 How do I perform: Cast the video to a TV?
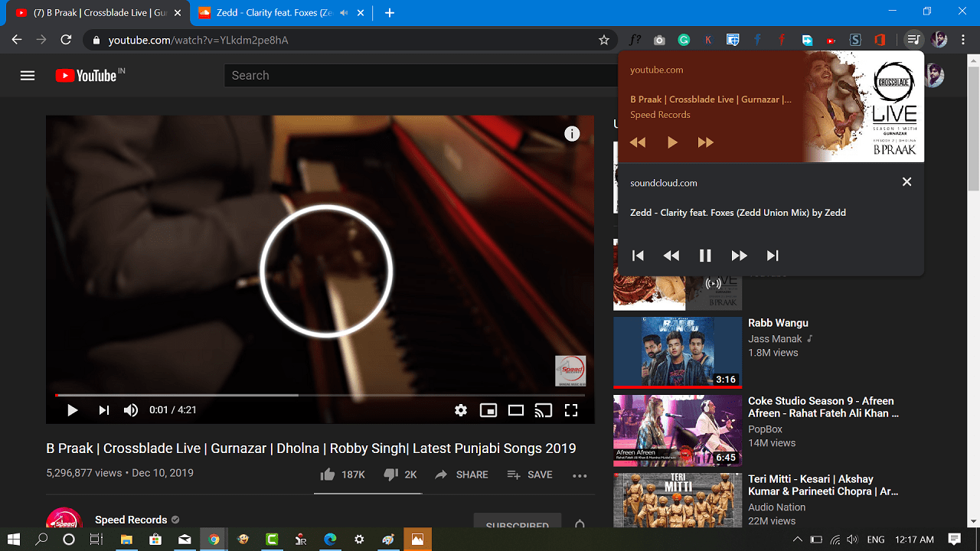(x=544, y=410)
